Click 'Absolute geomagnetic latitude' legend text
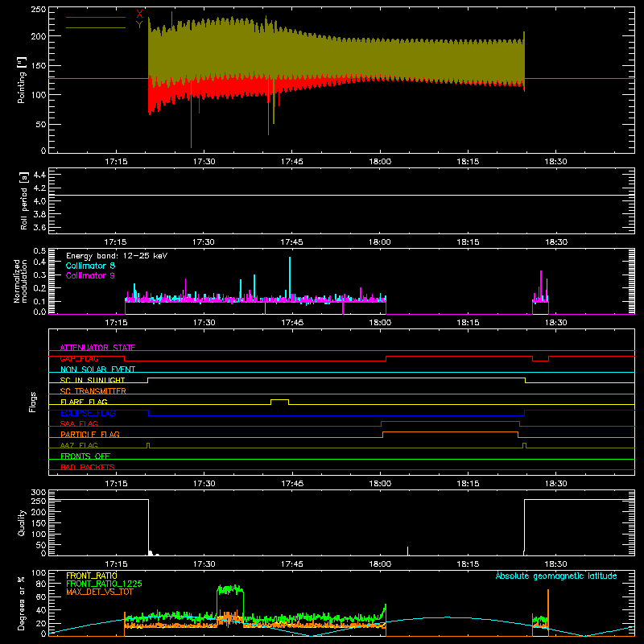This screenshot has height=644, width=644. click(x=556, y=576)
